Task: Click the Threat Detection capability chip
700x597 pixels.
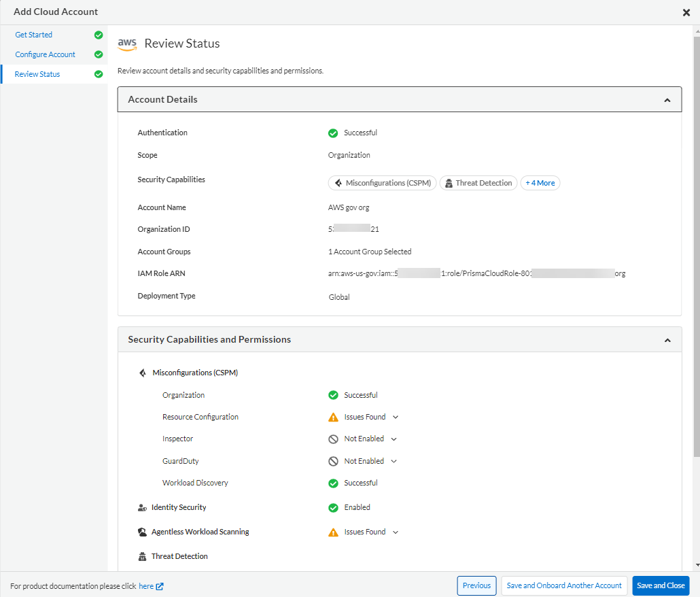Action: pos(478,183)
